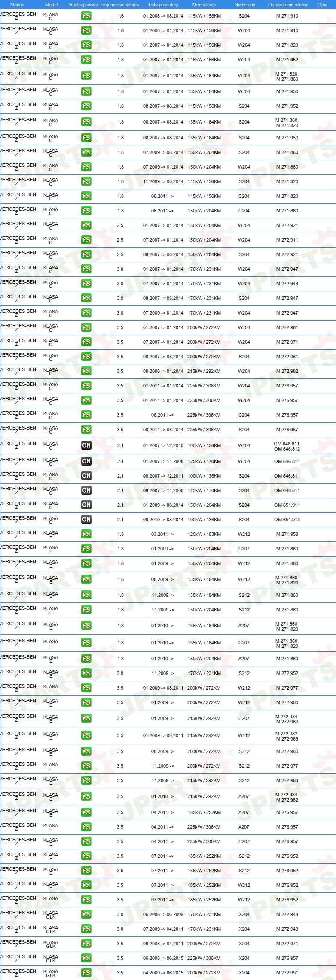Select engine code M 271.958 cell
Viewport: 336px width, 980px height.
[x=287, y=535]
